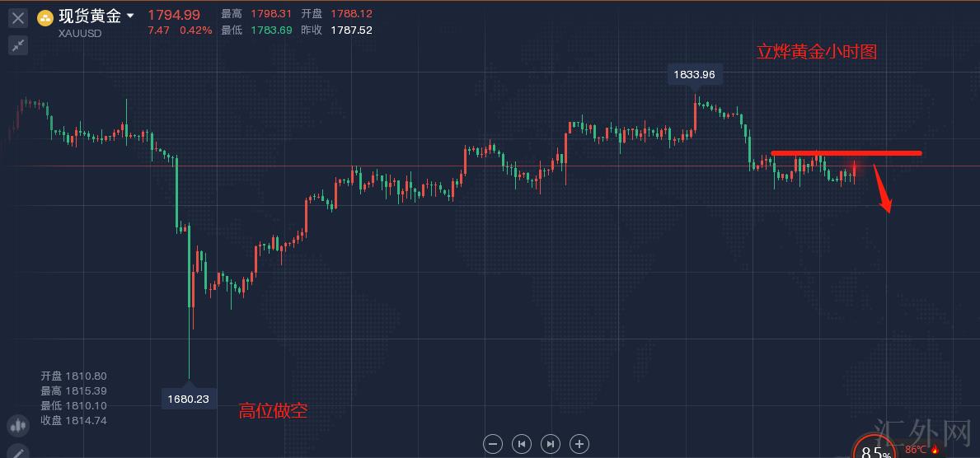Screen dimensions: 980x458
Task: Click the XAUUSD ticker text
Action: 82,33
